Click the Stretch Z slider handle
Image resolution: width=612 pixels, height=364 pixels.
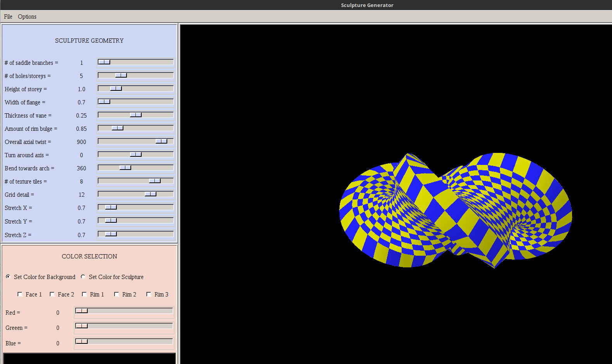(x=111, y=234)
